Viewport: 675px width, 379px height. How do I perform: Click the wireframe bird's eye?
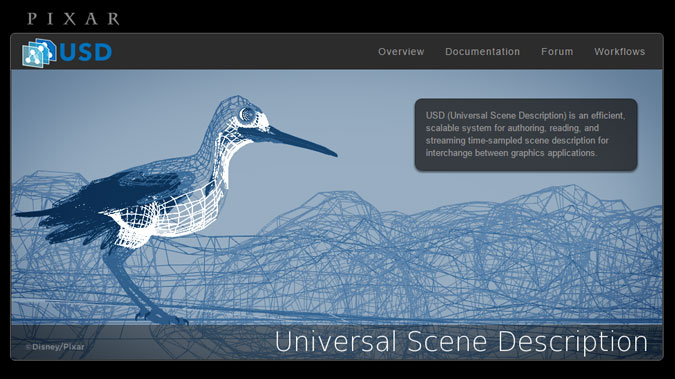247,115
